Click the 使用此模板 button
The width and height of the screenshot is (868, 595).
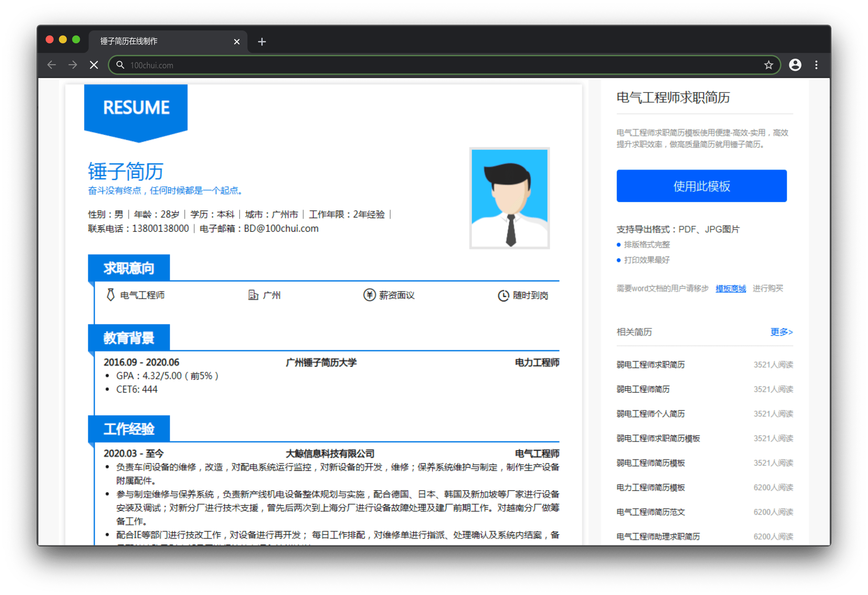click(x=701, y=186)
